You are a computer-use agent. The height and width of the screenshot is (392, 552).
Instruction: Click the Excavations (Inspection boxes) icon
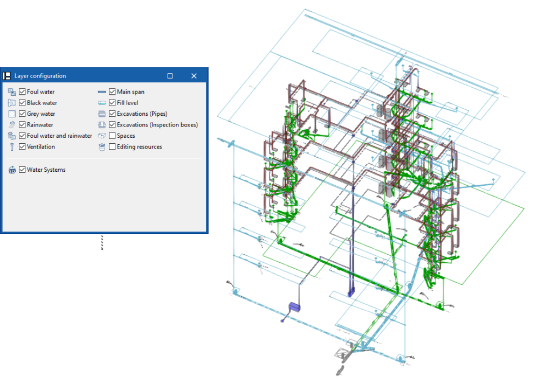(x=102, y=124)
